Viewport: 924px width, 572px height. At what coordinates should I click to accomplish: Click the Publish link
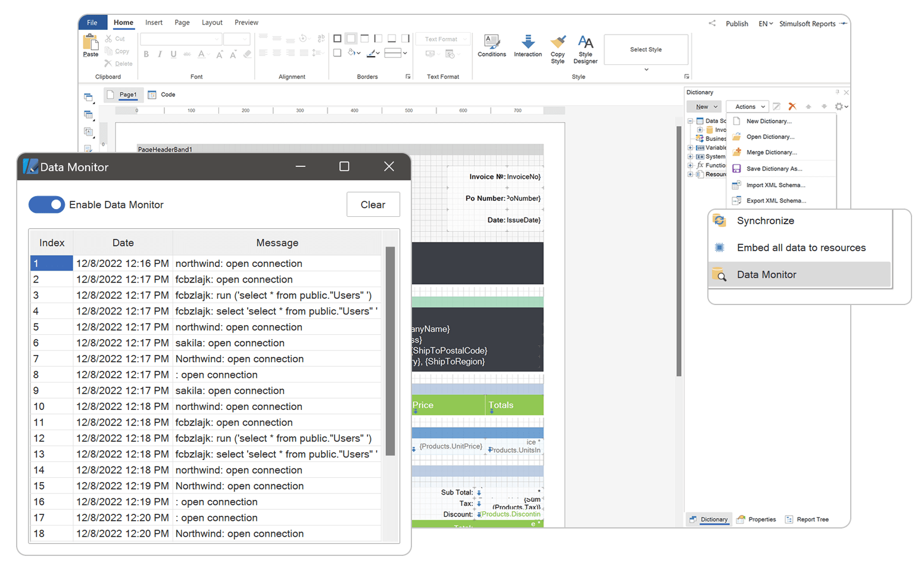(736, 24)
